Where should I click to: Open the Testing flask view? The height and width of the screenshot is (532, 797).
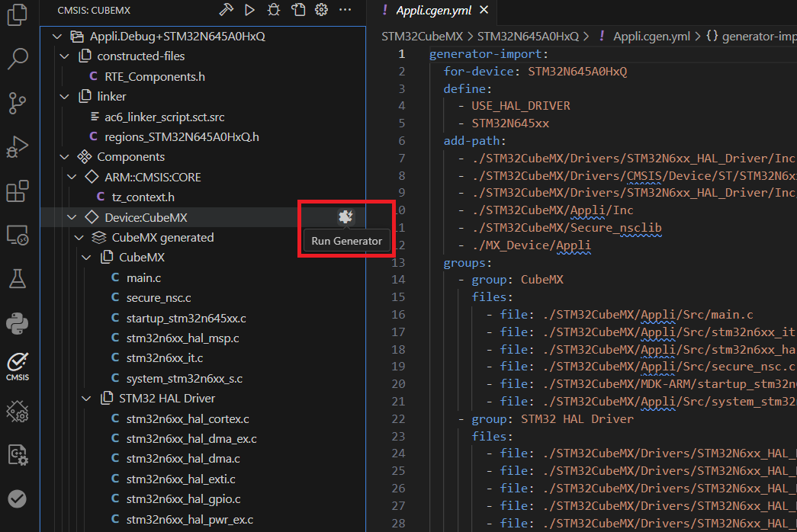pyautogui.click(x=17, y=279)
